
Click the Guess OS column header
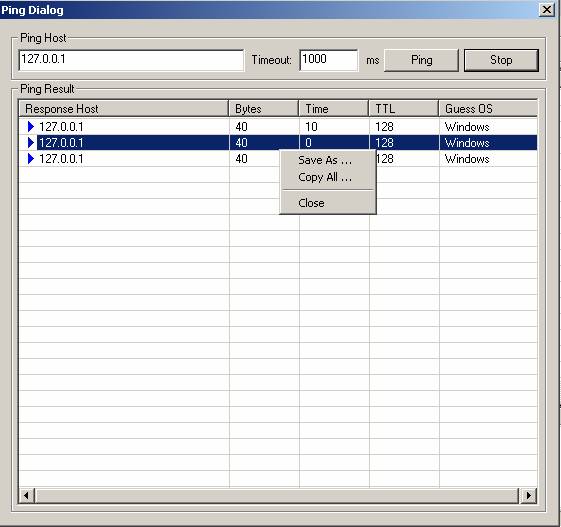point(488,108)
